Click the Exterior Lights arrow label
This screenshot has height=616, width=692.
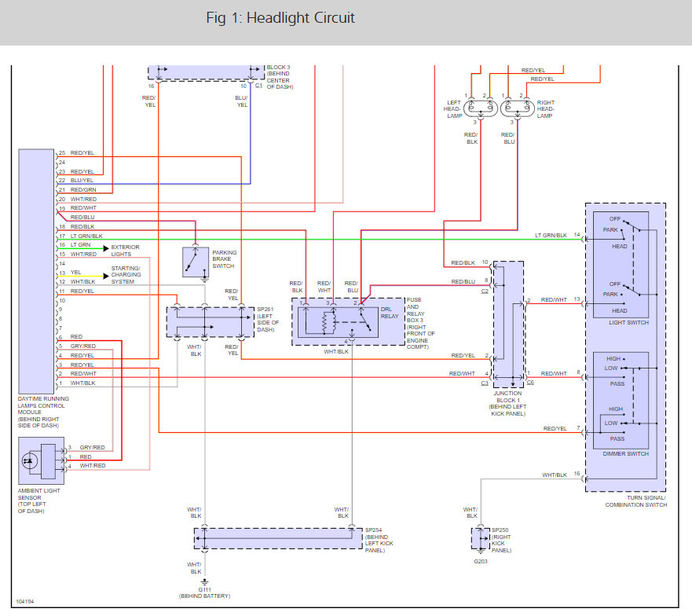(125, 251)
